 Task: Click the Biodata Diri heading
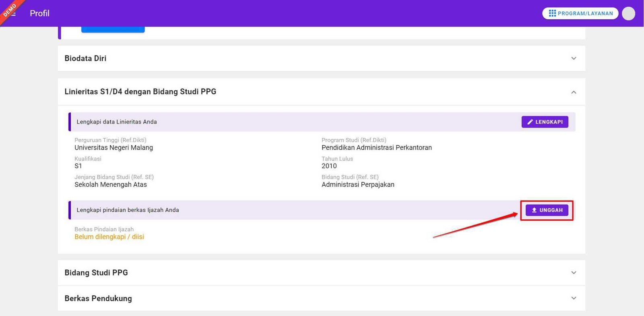tap(85, 58)
